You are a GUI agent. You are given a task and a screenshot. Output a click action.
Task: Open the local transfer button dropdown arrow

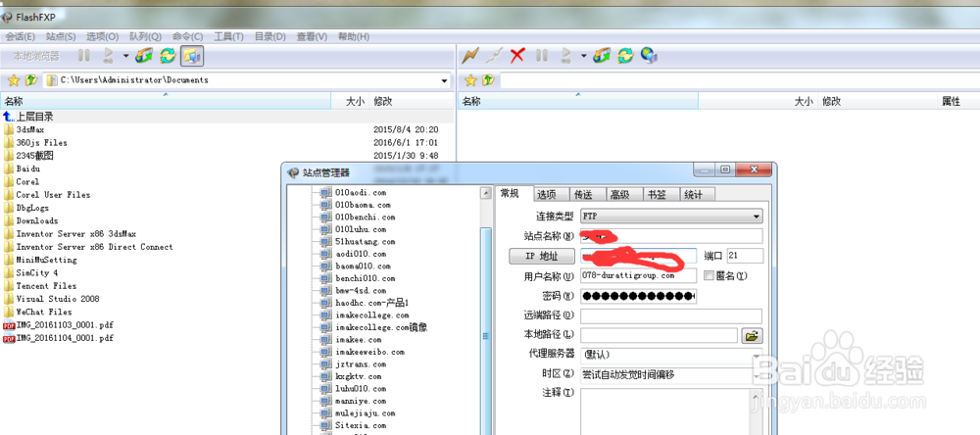coord(125,56)
